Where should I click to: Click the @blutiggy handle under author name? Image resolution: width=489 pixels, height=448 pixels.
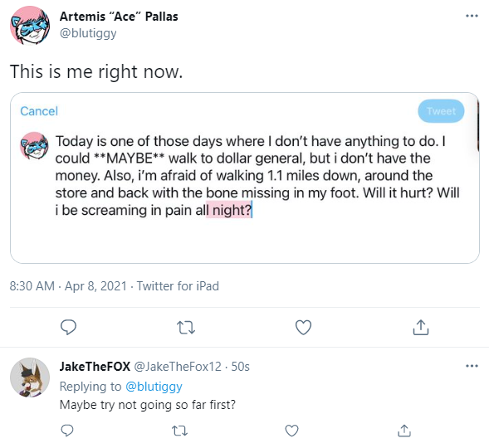[88, 33]
